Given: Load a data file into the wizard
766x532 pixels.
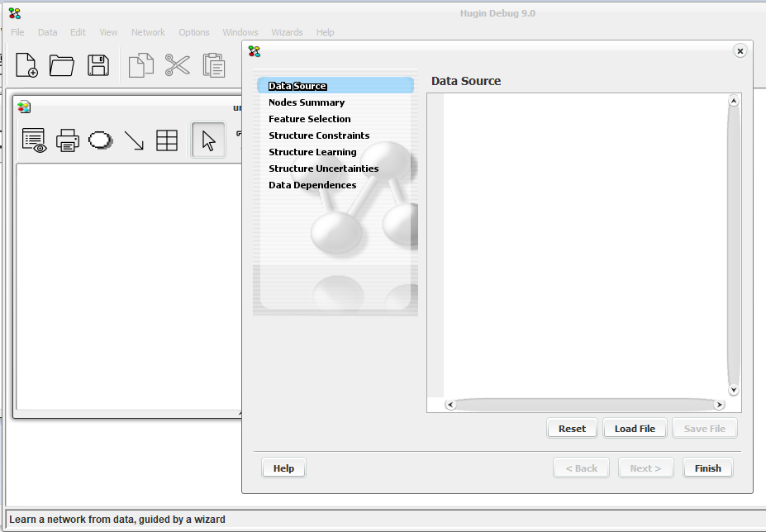Looking at the screenshot, I should click(634, 428).
